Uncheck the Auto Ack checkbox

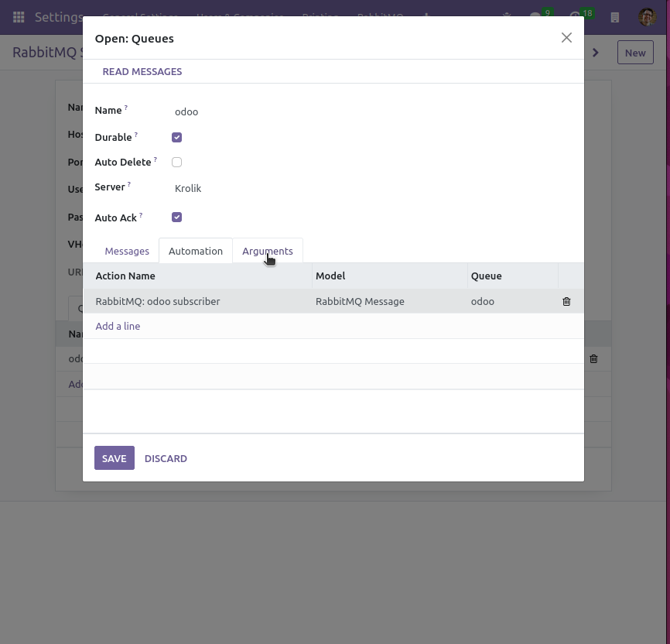click(x=176, y=218)
